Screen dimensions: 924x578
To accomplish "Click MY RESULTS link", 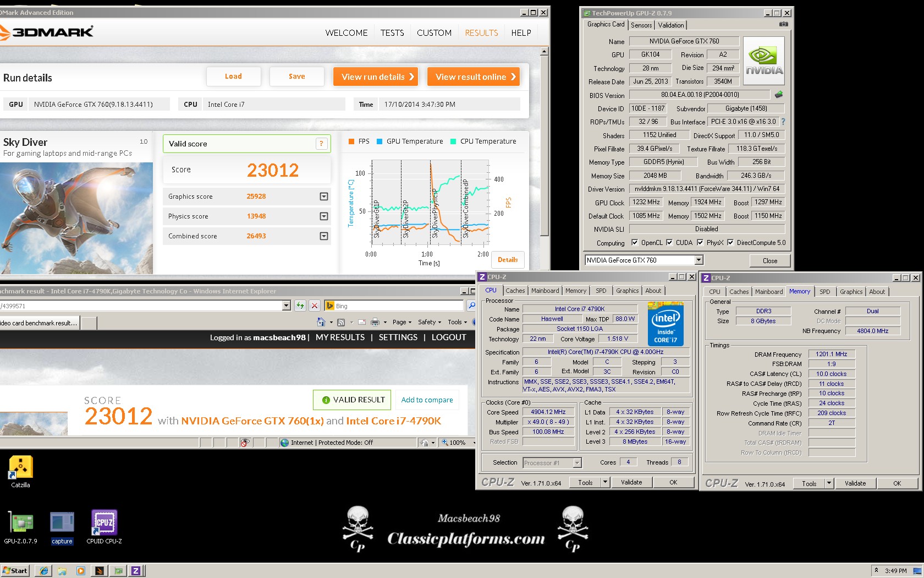I will [x=340, y=337].
